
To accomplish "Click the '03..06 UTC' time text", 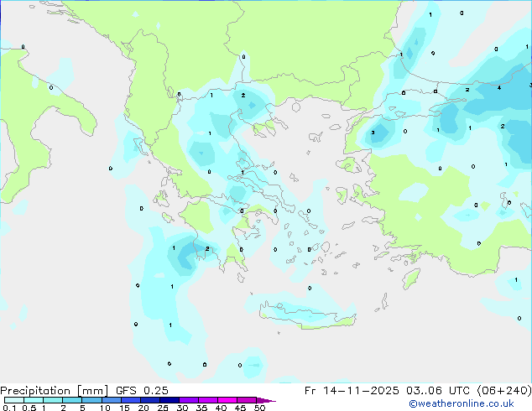I will pos(438,391).
